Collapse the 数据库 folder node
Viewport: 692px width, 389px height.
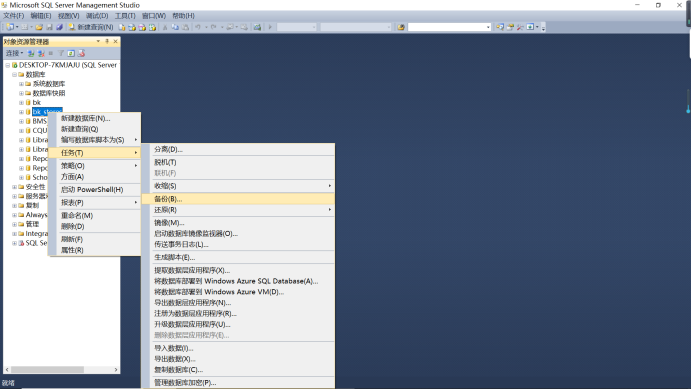14,75
